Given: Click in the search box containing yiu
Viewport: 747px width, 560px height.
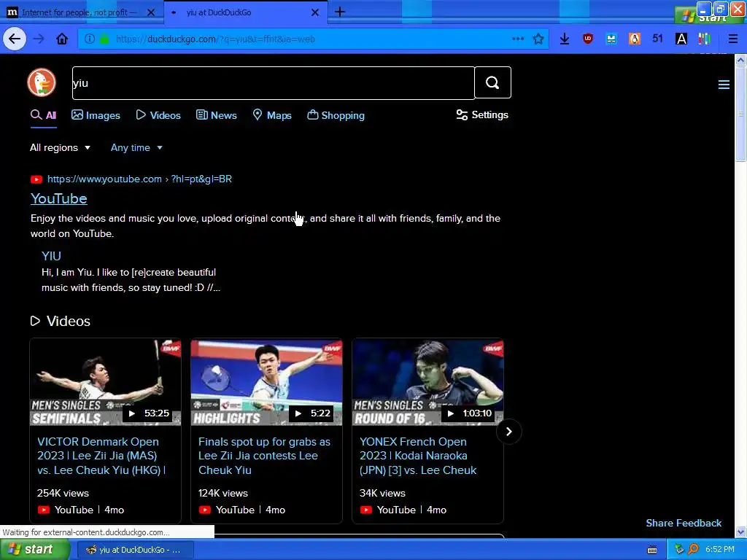Looking at the screenshot, I should point(273,83).
